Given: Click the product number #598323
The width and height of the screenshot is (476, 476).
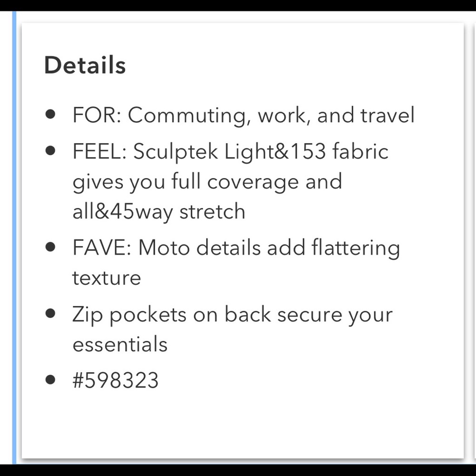Looking at the screenshot, I should pos(116,380).
